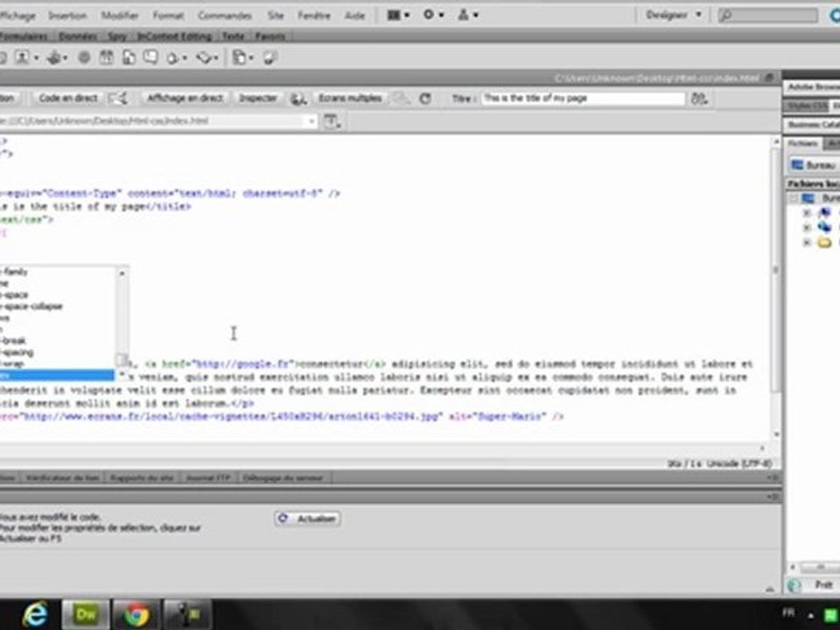Viewport: 840px width, 630px height.
Task: Open the Commandes menu
Action: click(x=225, y=16)
